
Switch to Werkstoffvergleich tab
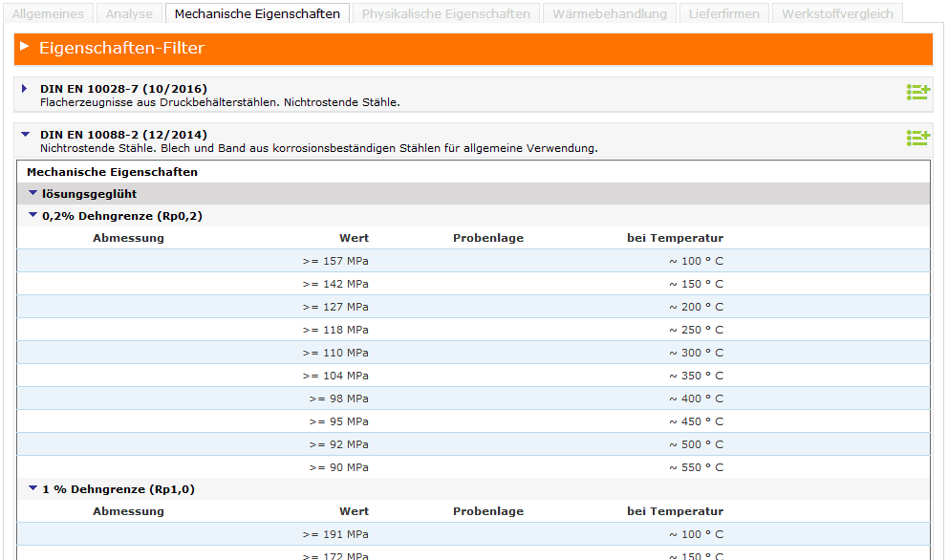[837, 14]
